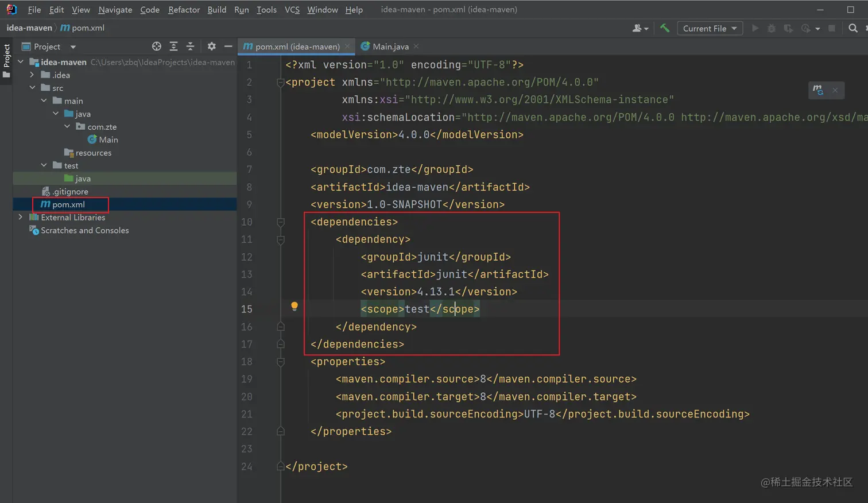868x503 pixels.
Task: Expand all nodes in the Project panel
Action: tap(173, 47)
